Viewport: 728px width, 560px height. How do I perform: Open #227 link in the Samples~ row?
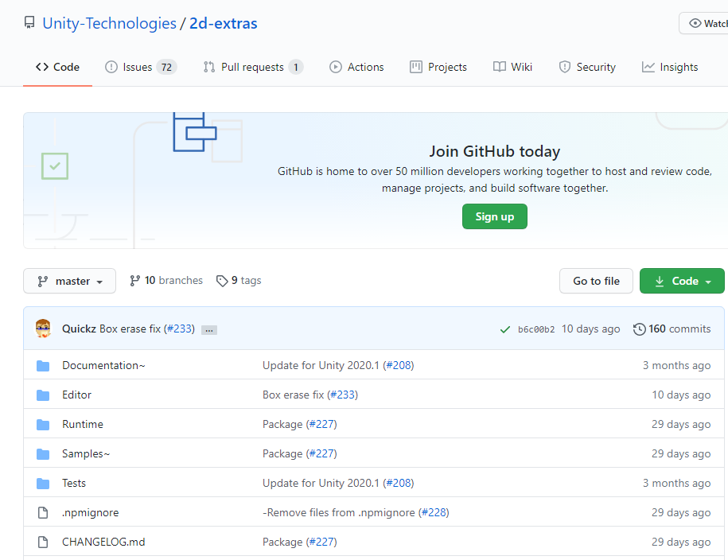point(321,453)
